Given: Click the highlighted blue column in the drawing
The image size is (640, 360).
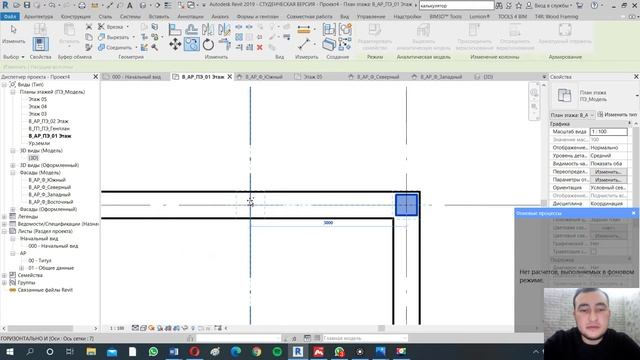Looking at the screenshot, I should (407, 205).
